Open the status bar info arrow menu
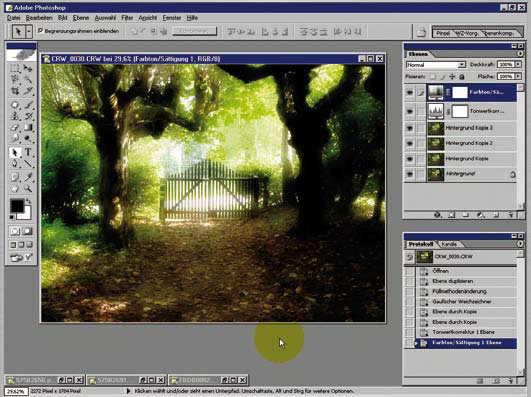Image resolution: width=531 pixels, height=397 pixels. coord(128,391)
